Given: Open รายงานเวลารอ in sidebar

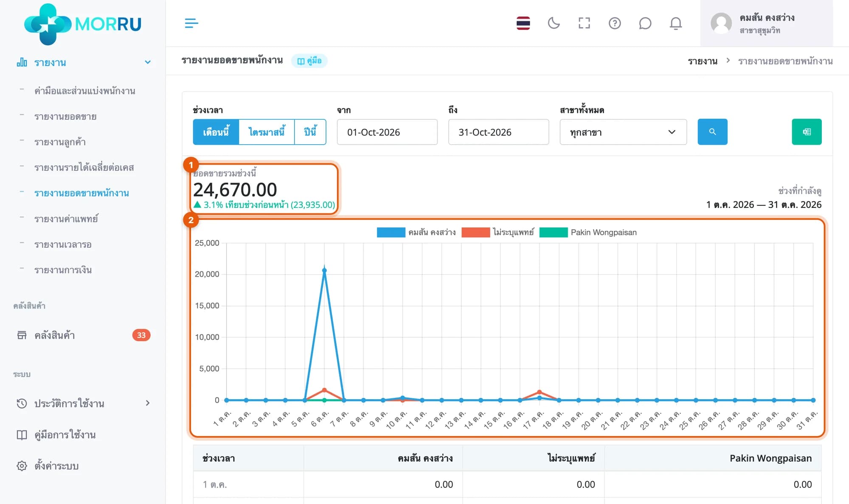Looking at the screenshot, I should tap(63, 244).
